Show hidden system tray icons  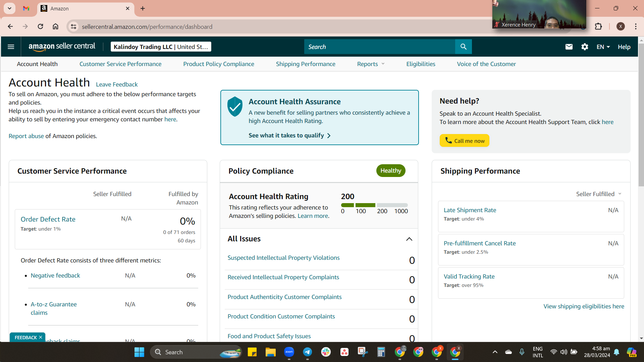coord(495,352)
